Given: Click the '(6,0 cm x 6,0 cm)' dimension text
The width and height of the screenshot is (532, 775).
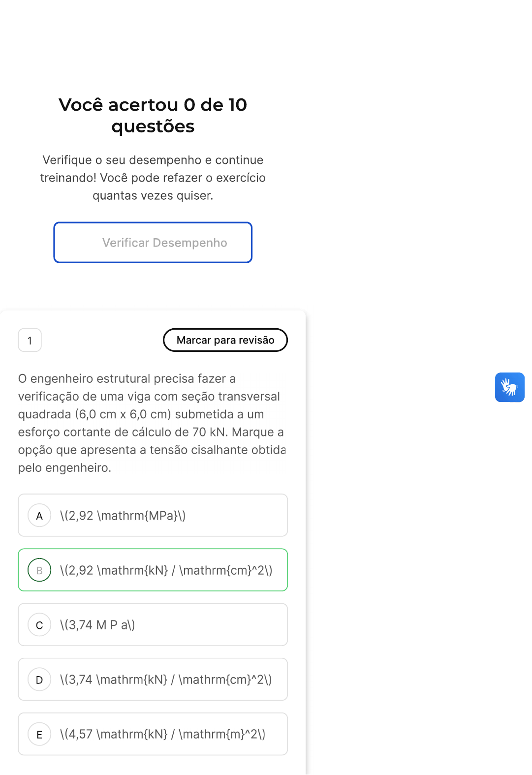Looking at the screenshot, I should 123,414.
